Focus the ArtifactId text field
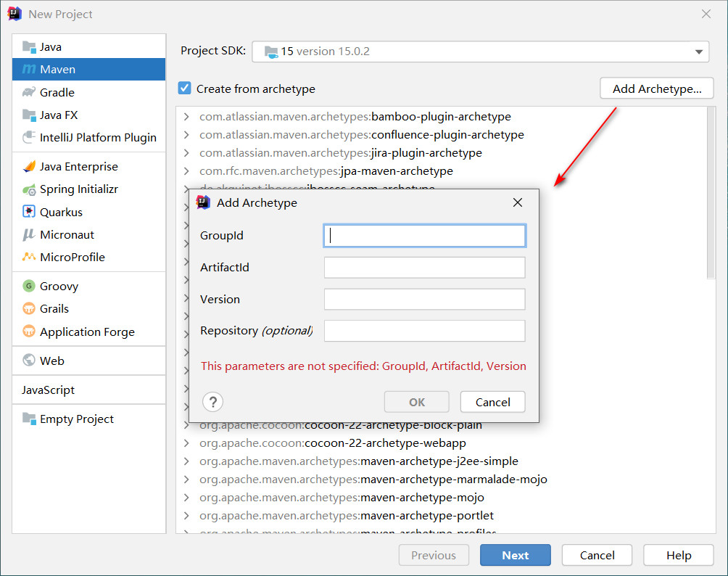The width and height of the screenshot is (728, 576). point(424,268)
